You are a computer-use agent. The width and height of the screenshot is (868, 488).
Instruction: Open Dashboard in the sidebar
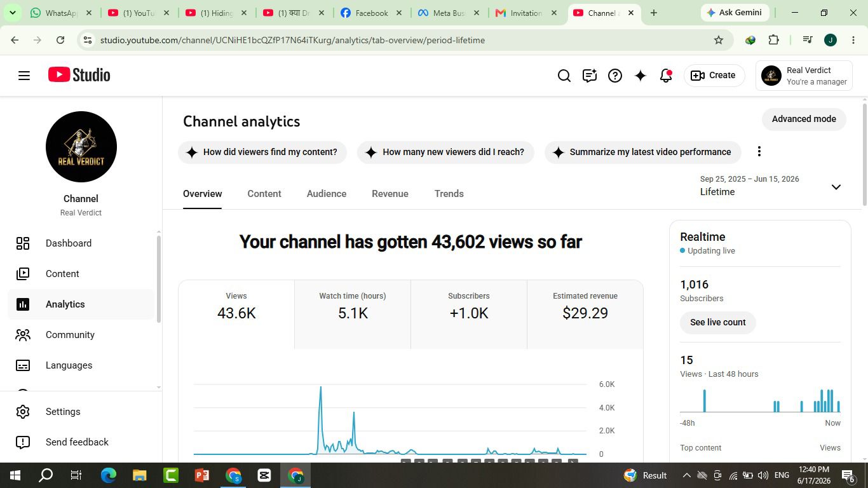pyautogui.click(x=81, y=243)
